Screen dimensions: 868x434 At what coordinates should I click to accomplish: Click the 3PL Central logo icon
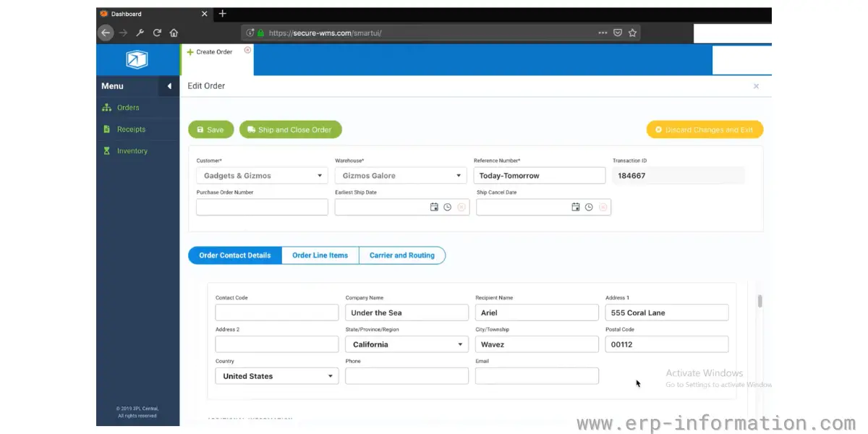point(137,59)
